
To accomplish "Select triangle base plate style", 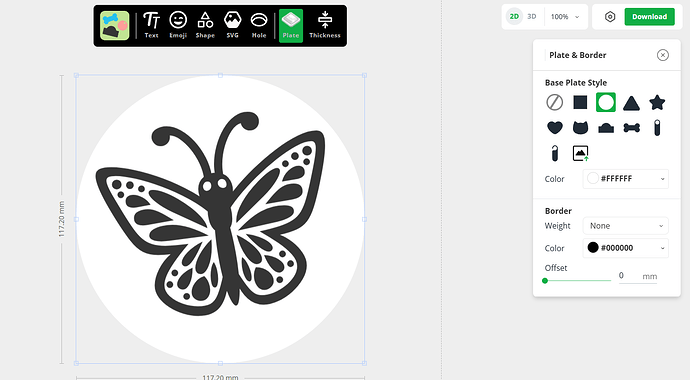I will tap(631, 103).
